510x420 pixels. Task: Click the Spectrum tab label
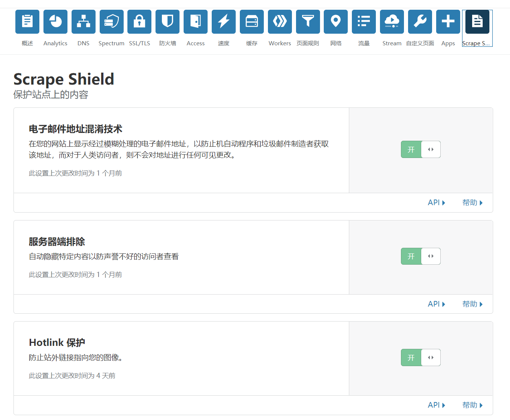pyautogui.click(x=111, y=43)
